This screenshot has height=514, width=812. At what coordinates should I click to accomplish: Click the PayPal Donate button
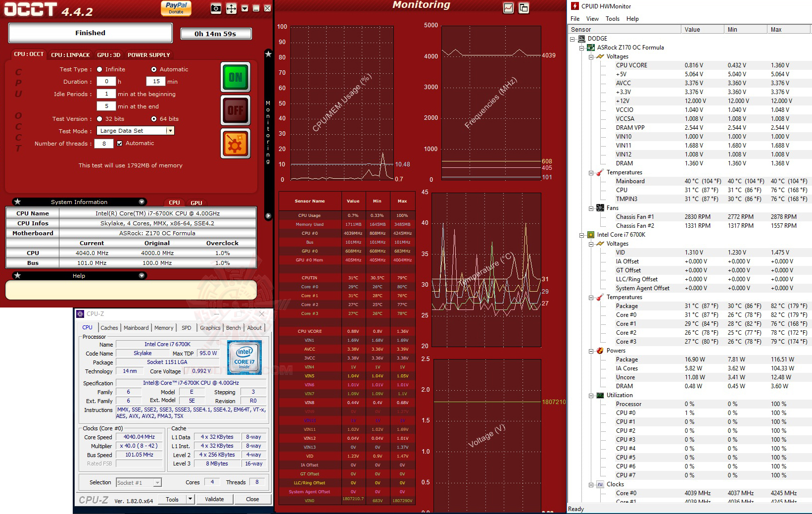[x=176, y=8]
